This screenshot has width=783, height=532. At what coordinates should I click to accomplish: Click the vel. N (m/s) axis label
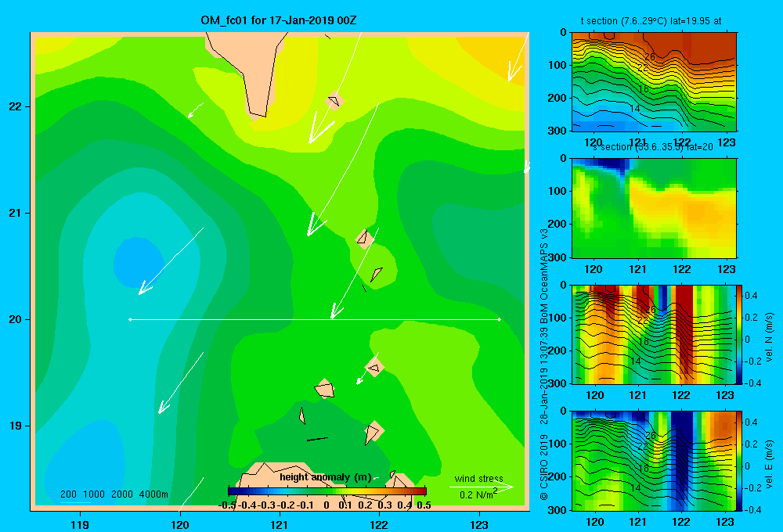[x=769, y=337]
